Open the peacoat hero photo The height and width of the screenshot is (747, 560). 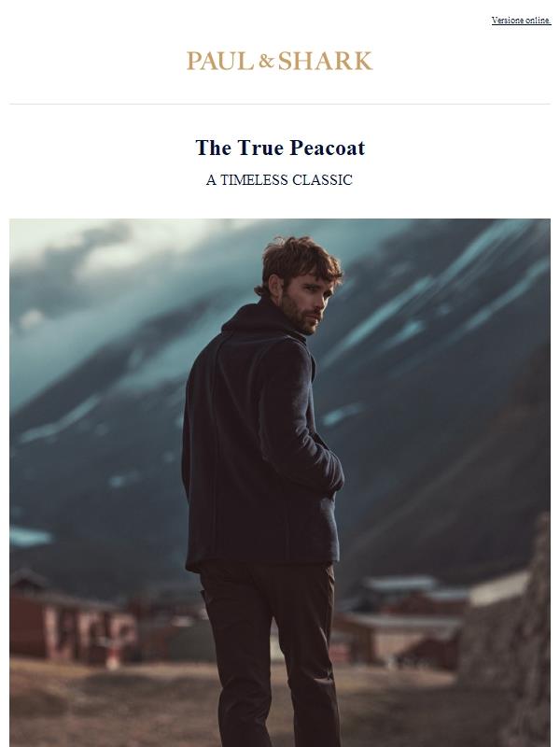click(x=280, y=483)
